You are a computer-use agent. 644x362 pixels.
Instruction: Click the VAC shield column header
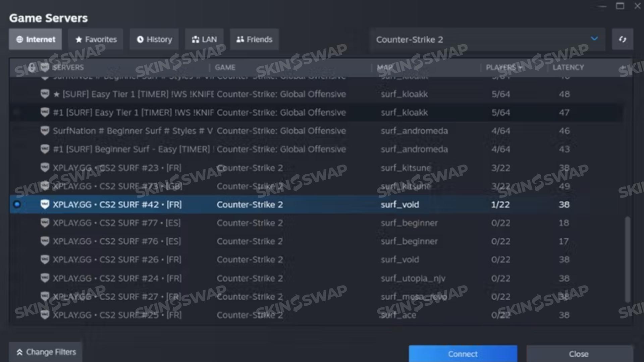(45, 67)
